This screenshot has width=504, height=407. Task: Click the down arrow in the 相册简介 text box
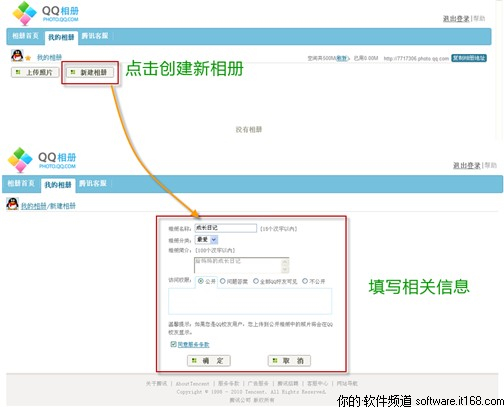[285, 269]
